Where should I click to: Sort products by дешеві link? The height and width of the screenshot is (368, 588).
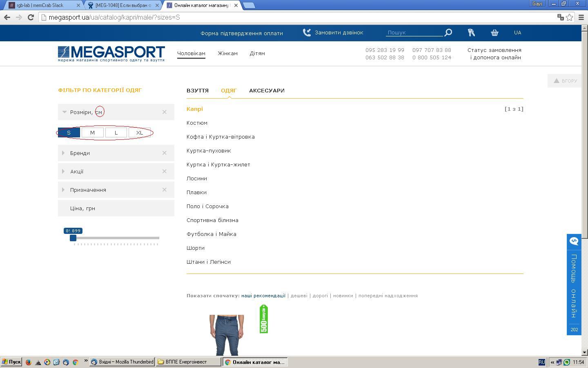299,296
